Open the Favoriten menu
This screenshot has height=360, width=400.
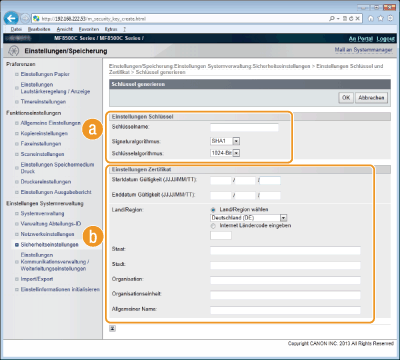point(89,29)
